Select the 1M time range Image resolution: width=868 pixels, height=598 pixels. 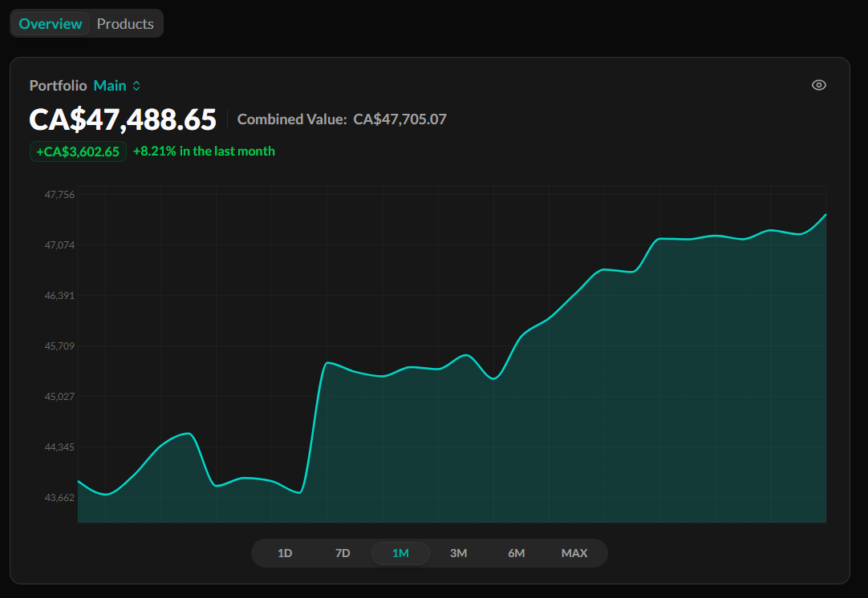(x=400, y=553)
